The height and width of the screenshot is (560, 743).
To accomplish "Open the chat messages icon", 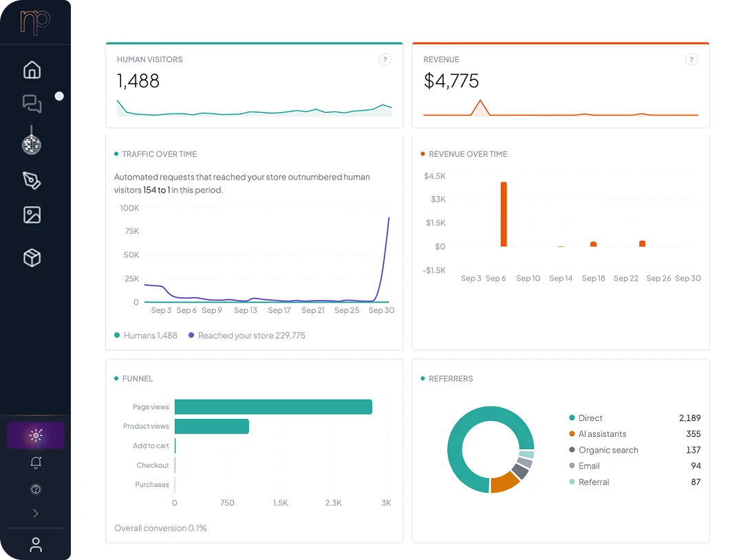I will [x=32, y=103].
